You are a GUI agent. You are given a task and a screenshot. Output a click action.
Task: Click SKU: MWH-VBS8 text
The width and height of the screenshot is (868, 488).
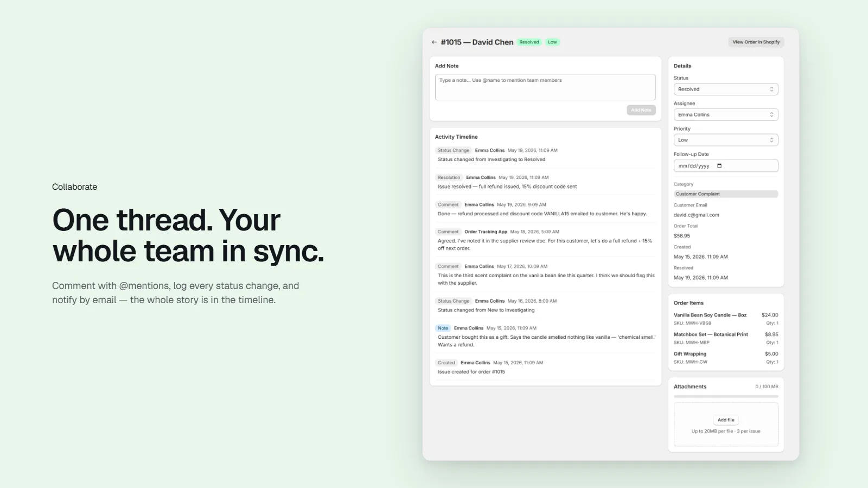tap(692, 323)
